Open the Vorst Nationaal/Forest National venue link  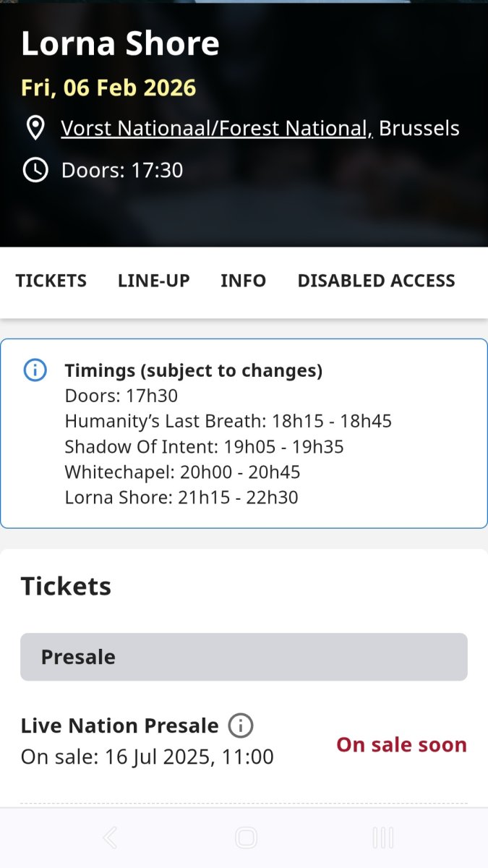(216, 128)
